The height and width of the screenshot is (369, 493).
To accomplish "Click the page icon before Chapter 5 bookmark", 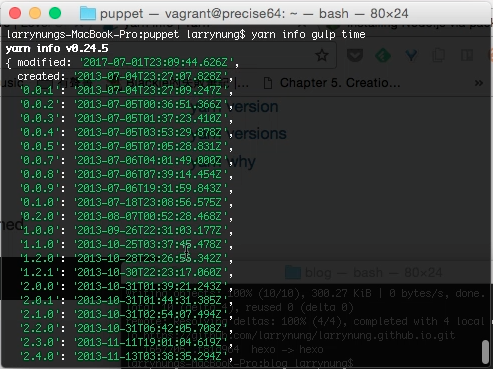I will pos(268,83).
